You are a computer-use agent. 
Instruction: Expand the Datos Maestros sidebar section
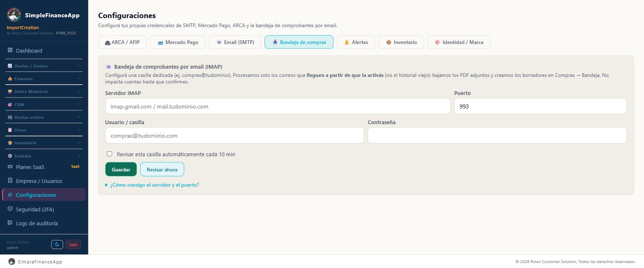coord(44,91)
